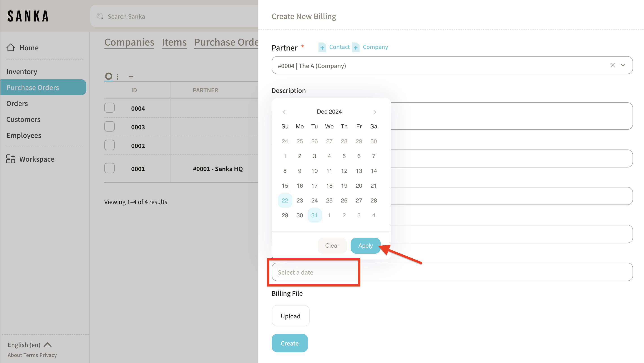
Task: Go to next month in calendar
Action: click(x=374, y=112)
